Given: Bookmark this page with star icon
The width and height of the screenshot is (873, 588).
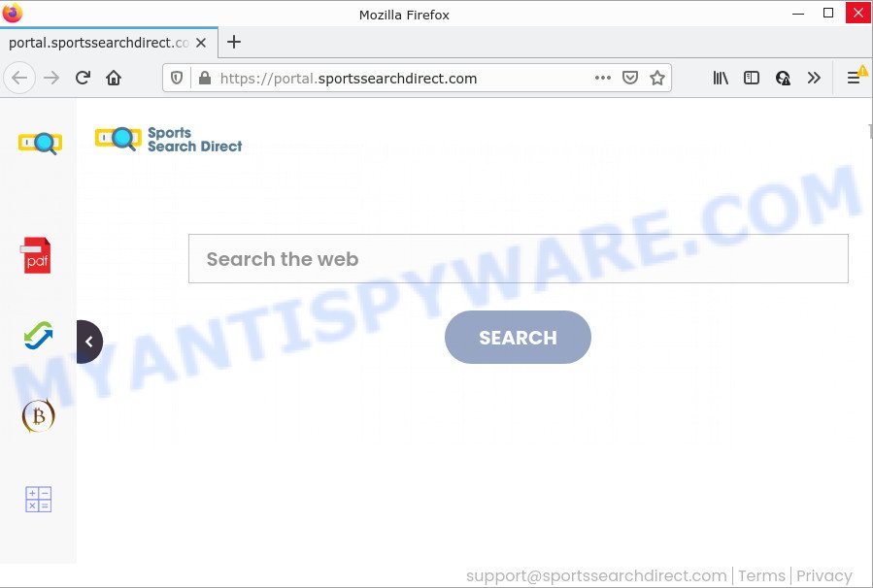Looking at the screenshot, I should (x=657, y=78).
